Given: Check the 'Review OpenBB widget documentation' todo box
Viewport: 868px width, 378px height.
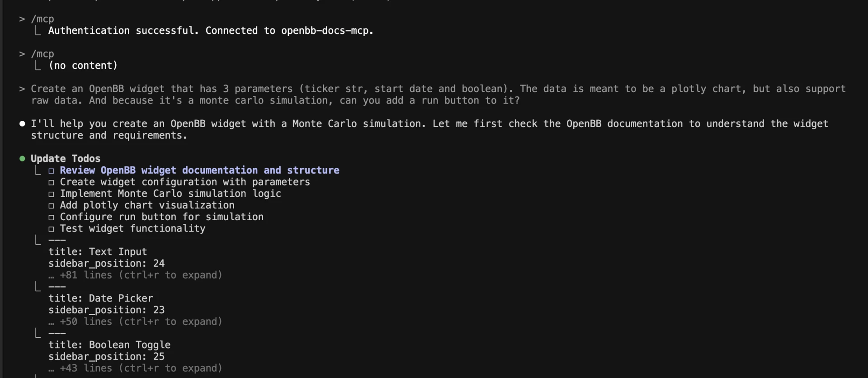Looking at the screenshot, I should 52,171.
